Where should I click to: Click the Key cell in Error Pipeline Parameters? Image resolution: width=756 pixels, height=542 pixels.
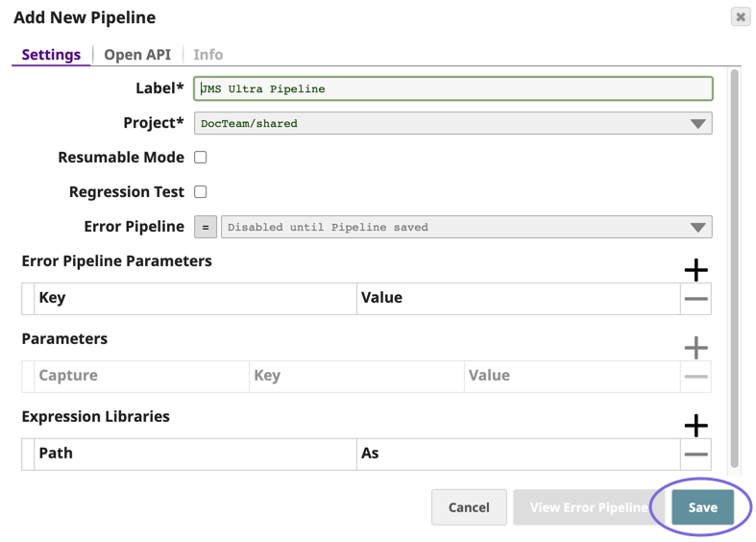click(x=195, y=299)
